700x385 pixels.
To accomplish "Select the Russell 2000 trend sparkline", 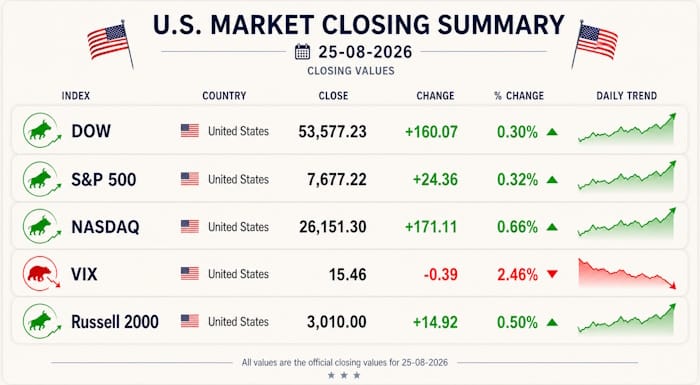I will click(627, 319).
